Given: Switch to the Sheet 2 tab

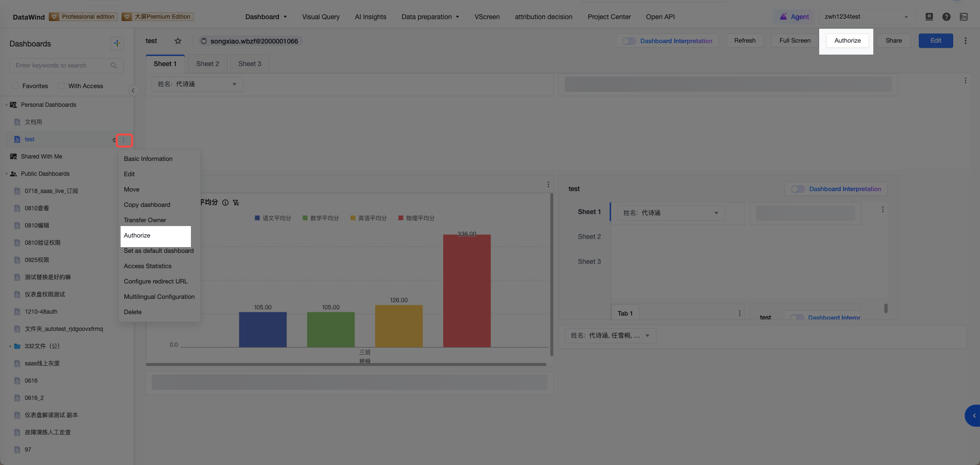Looking at the screenshot, I should pyautogui.click(x=207, y=64).
